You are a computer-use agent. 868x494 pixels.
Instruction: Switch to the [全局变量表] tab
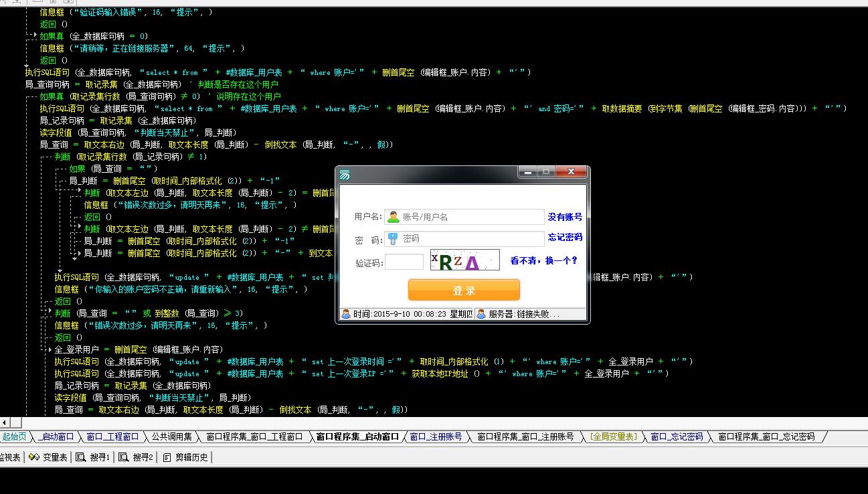(613, 436)
